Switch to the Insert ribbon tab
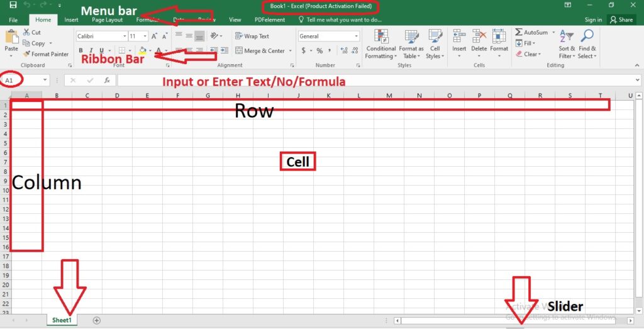The height and width of the screenshot is (329, 644). click(71, 20)
